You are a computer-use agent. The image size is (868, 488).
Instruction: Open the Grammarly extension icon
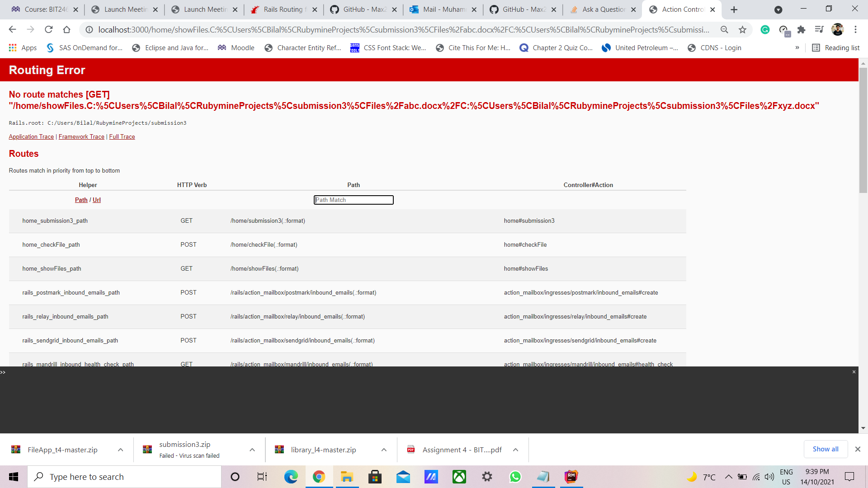coord(765,29)
